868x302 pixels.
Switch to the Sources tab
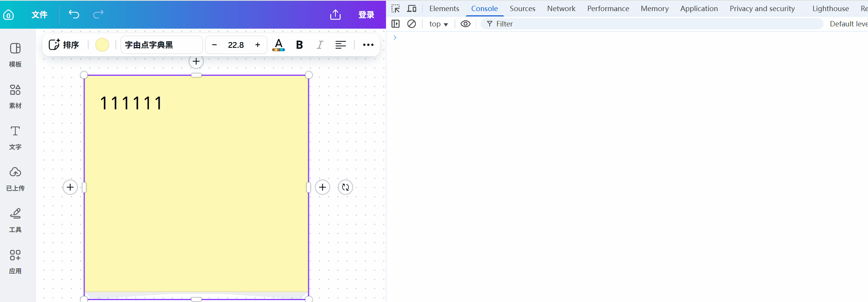point(522,8)
